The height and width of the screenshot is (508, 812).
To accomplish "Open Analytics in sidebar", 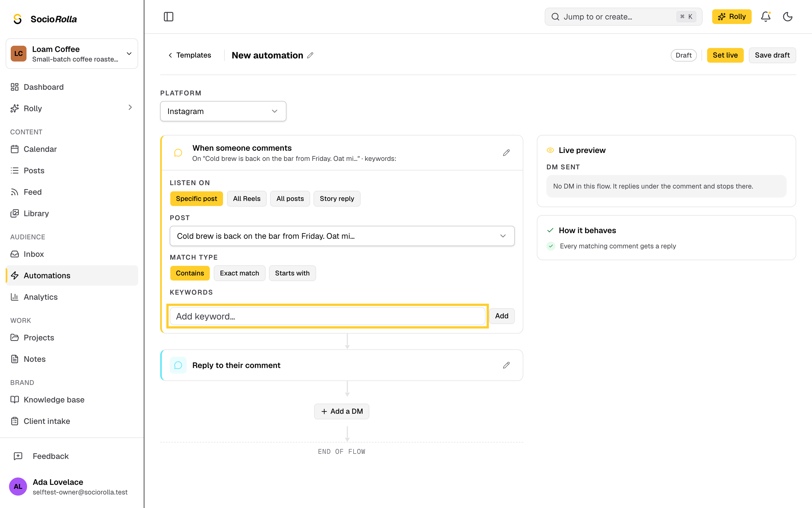I will coord(72,297).
